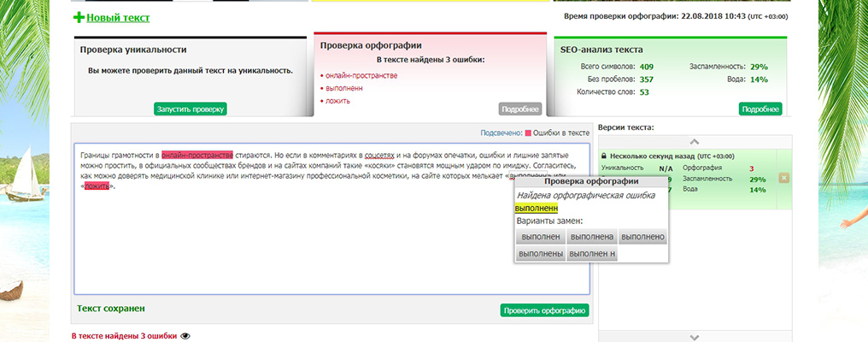Select the error item ложить in the list

coord(337,101)
